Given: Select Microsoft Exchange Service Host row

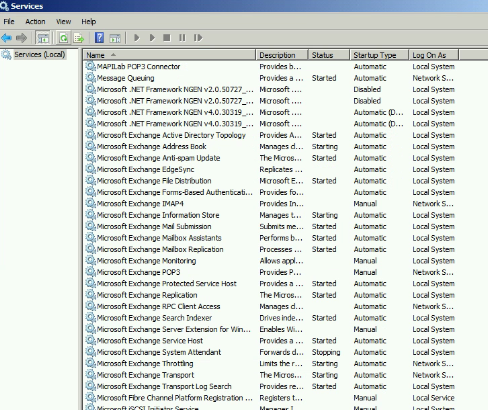Looking at the screenshot, I should (x=150, y=340).
